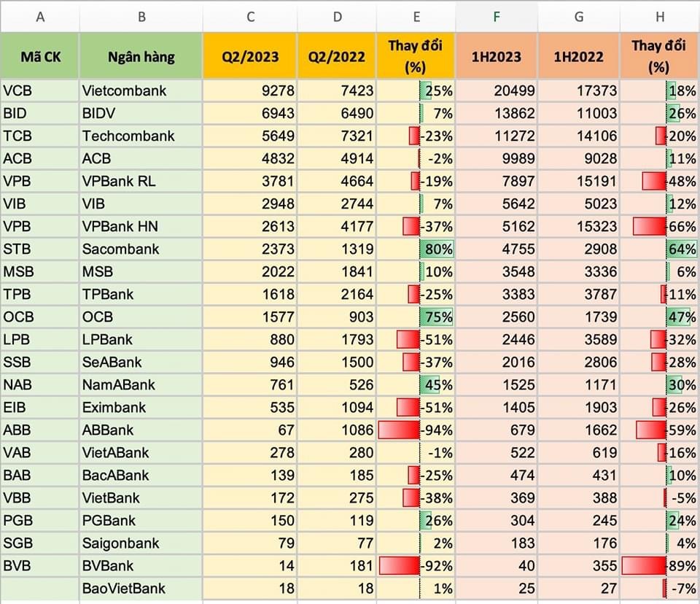Click the STB ticker cell
The image size is (700, 604).
39,249
